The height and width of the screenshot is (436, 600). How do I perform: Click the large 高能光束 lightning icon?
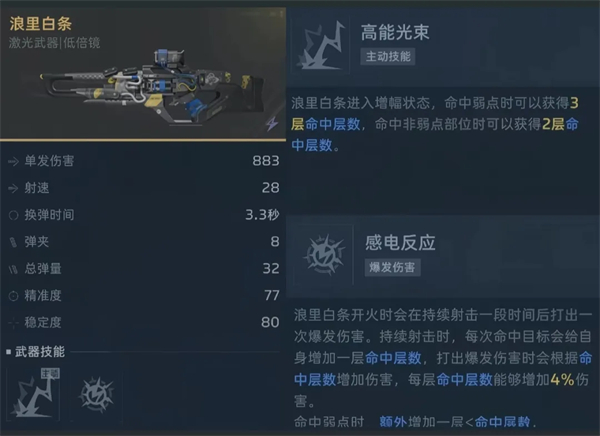pyautogui.click(x=321, y=45)
